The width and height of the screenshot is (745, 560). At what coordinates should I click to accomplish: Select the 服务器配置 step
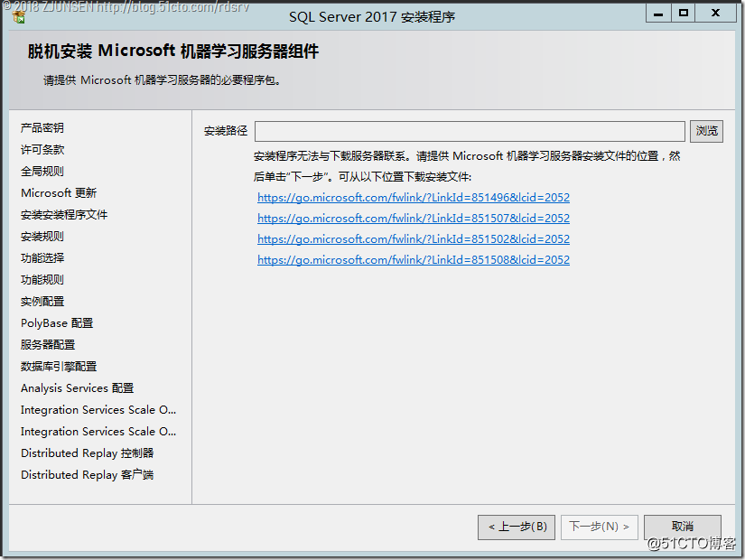pyautogui.click(x=48, y=345)
